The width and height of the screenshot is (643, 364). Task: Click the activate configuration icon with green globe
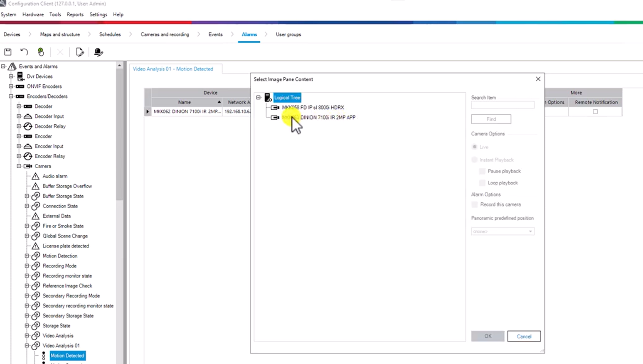[40, 52]
